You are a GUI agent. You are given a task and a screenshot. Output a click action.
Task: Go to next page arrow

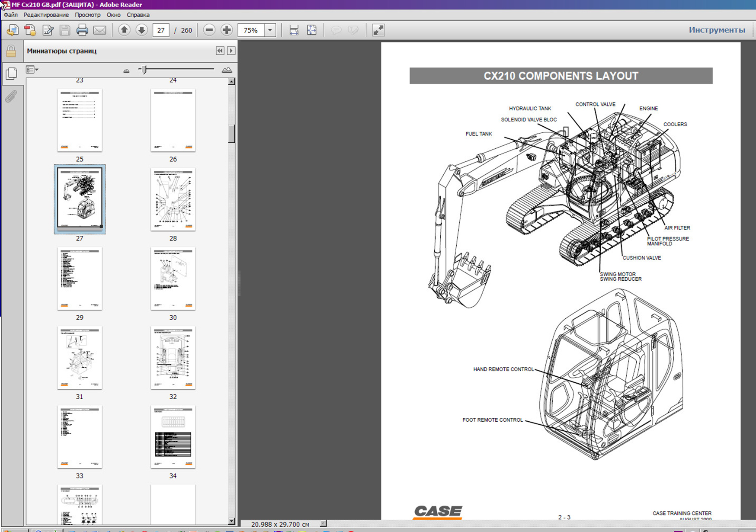141,30
